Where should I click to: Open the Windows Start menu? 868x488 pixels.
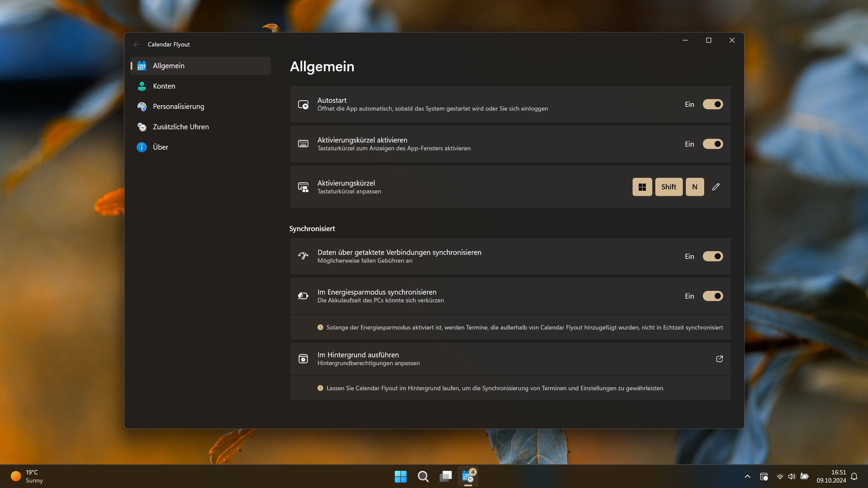[x=401, y=477]
